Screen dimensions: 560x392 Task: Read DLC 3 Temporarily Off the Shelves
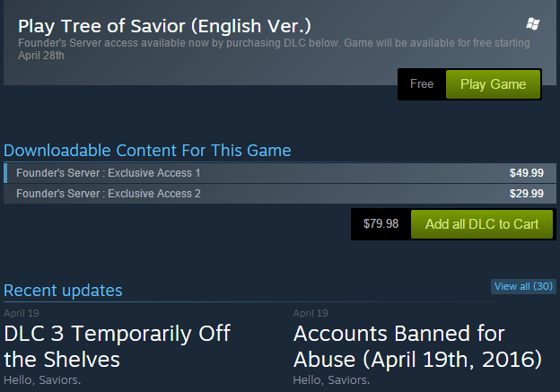point(117,346)
